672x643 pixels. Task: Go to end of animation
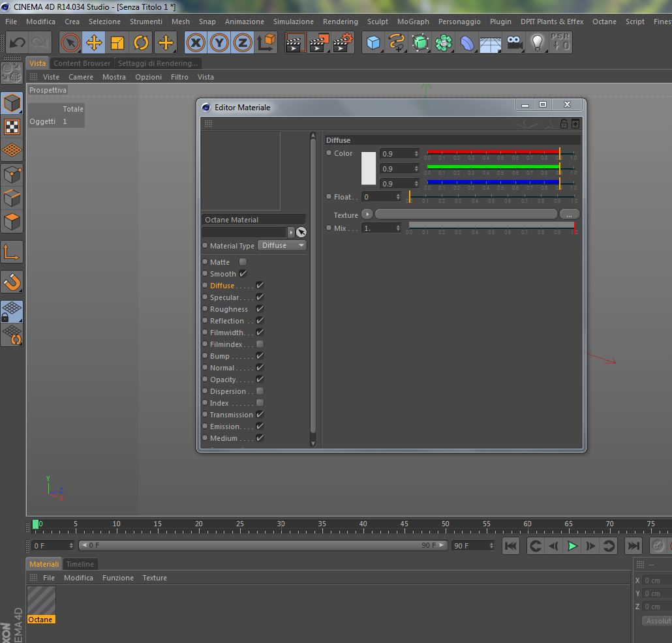tap(634, 546)
